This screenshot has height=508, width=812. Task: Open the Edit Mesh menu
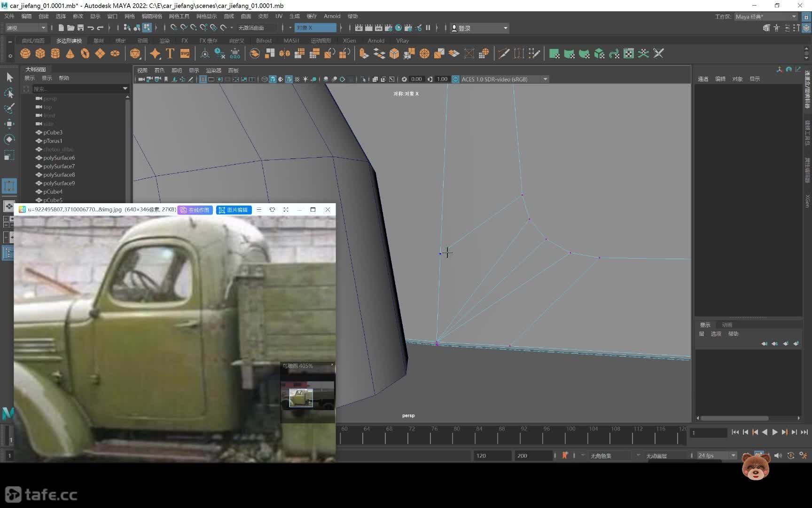(152, 16)
